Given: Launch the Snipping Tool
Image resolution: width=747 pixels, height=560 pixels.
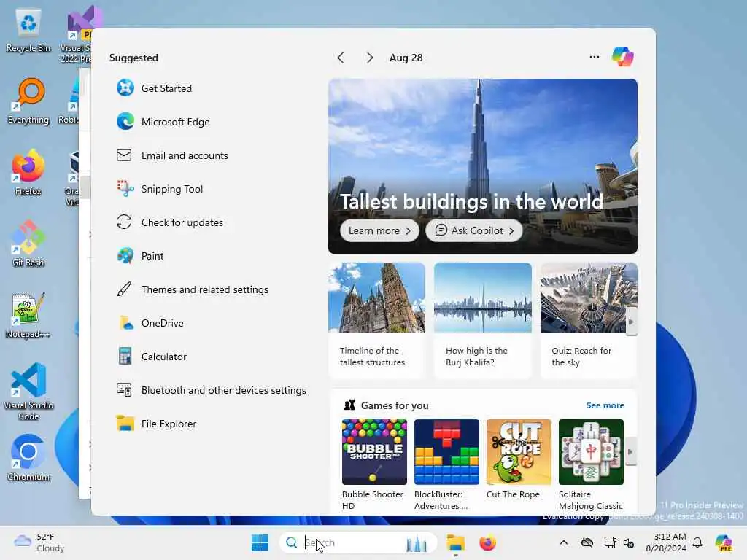Looking at the screenshot, I should (160, 189).
